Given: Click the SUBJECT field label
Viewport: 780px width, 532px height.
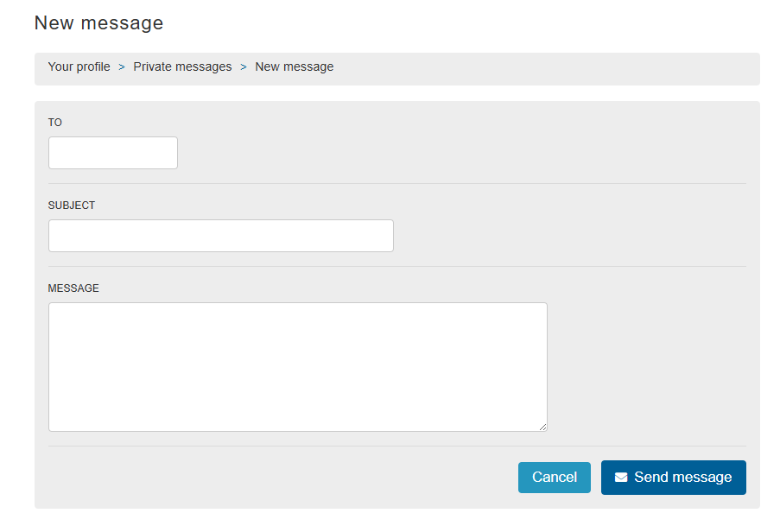Looking at the screenshot, I should pos(72,206).
